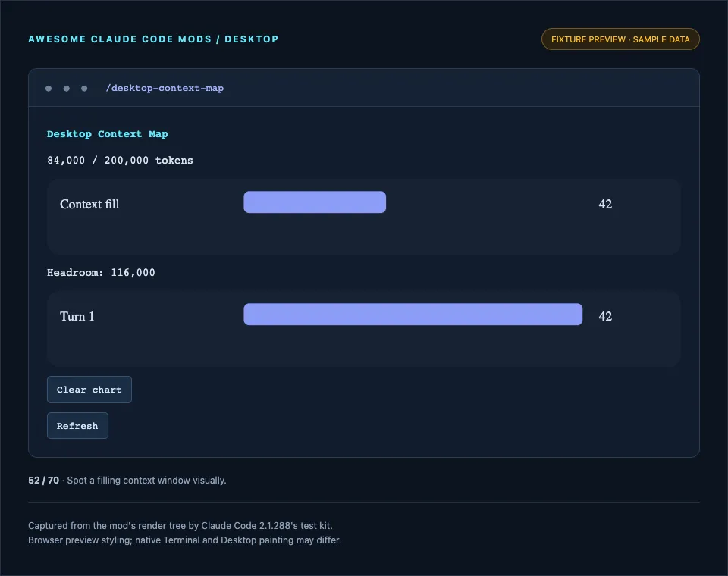Click the 42 value beside Turn 1
The image size is (728, 576).
[x=605, y=317]
